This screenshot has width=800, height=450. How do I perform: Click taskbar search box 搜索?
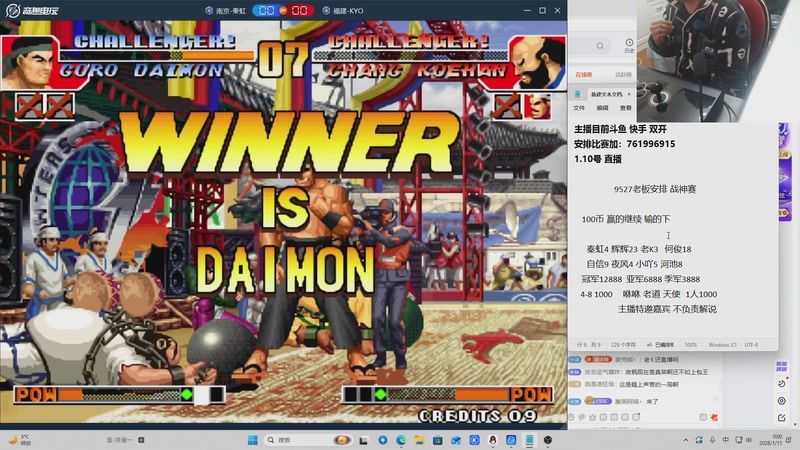coord(308,440)
